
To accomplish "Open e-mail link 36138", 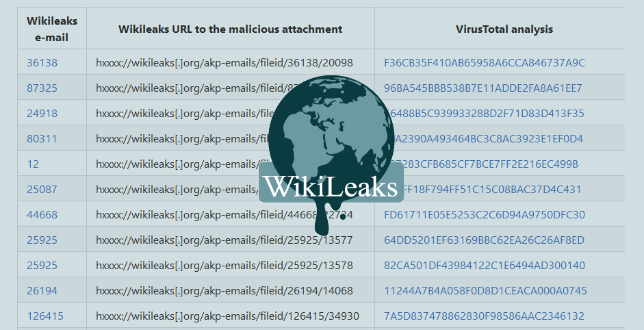I will 42,63.
